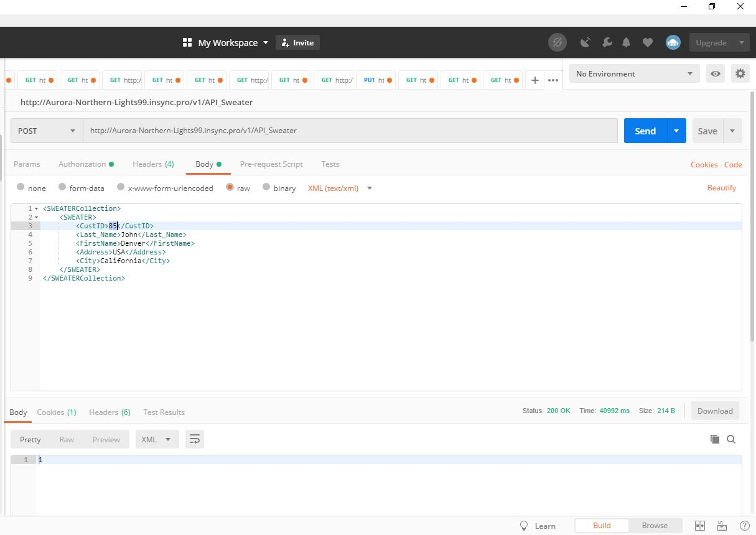The width and height of the screenshot is (756, 535).
Task: Open environment quick look eye icon
Action: (x=716, y=73)
